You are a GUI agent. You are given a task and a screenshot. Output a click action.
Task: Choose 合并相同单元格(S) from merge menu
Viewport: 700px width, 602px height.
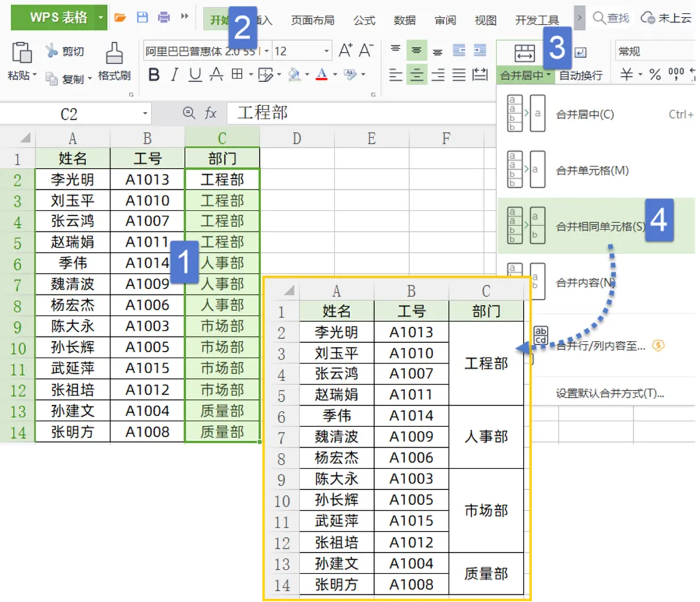click(596, 226)
